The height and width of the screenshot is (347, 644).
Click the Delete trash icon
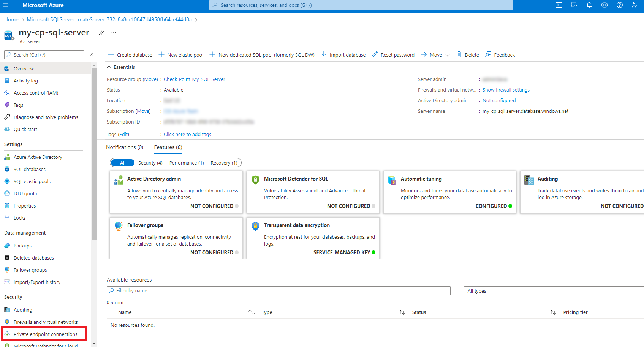[459, 55]
